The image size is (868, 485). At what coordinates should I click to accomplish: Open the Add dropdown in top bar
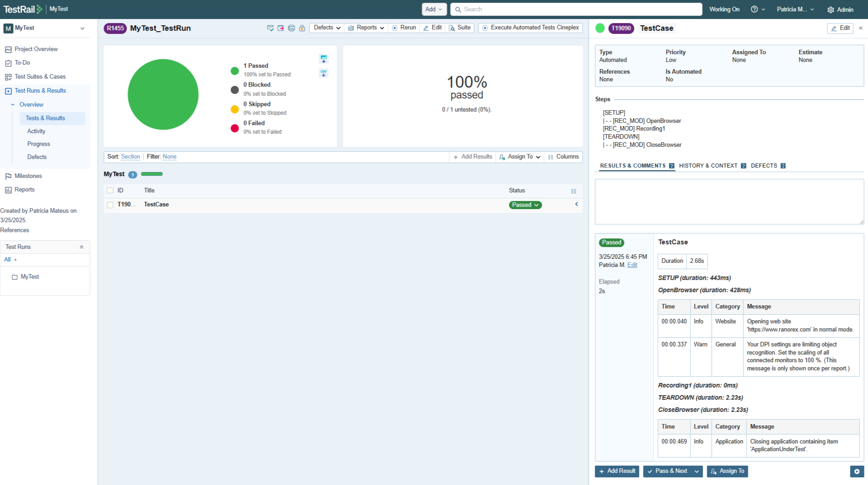[434, 9]
